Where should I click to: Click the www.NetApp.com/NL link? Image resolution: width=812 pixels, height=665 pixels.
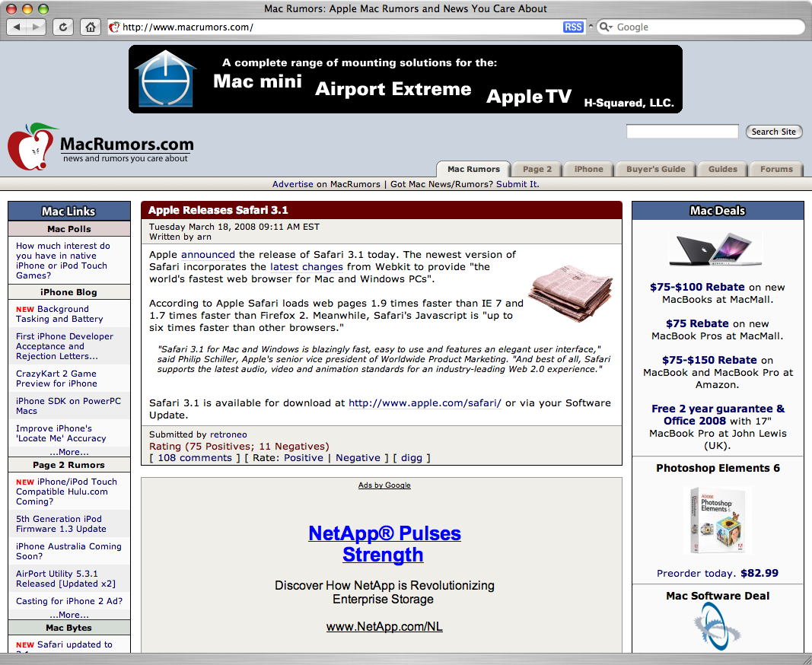click(x=384, y=627)
